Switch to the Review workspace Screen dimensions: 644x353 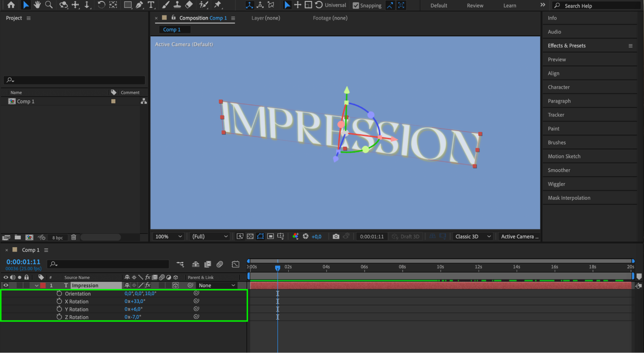pyautogui.click(x=475, y=5)
